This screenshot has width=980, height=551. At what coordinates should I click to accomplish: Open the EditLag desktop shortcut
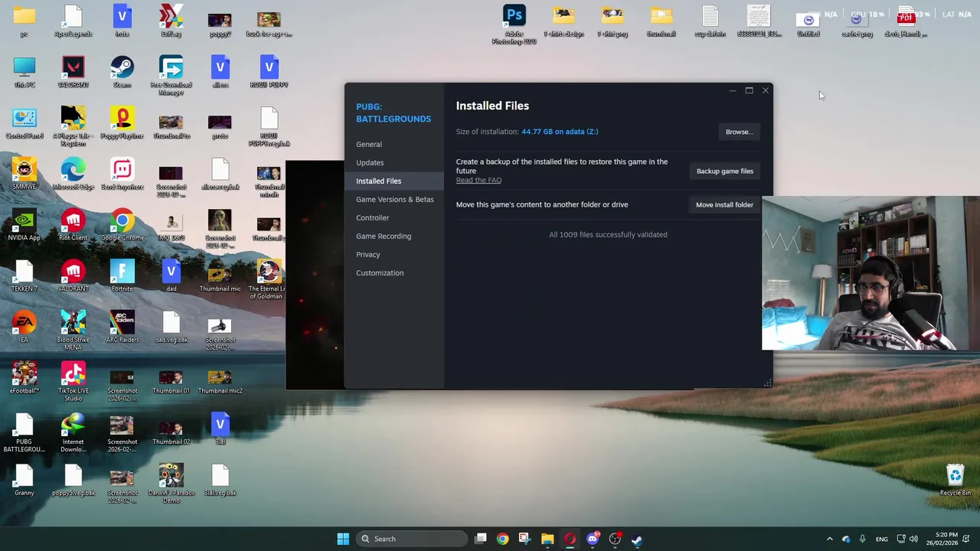pos(171,21)
